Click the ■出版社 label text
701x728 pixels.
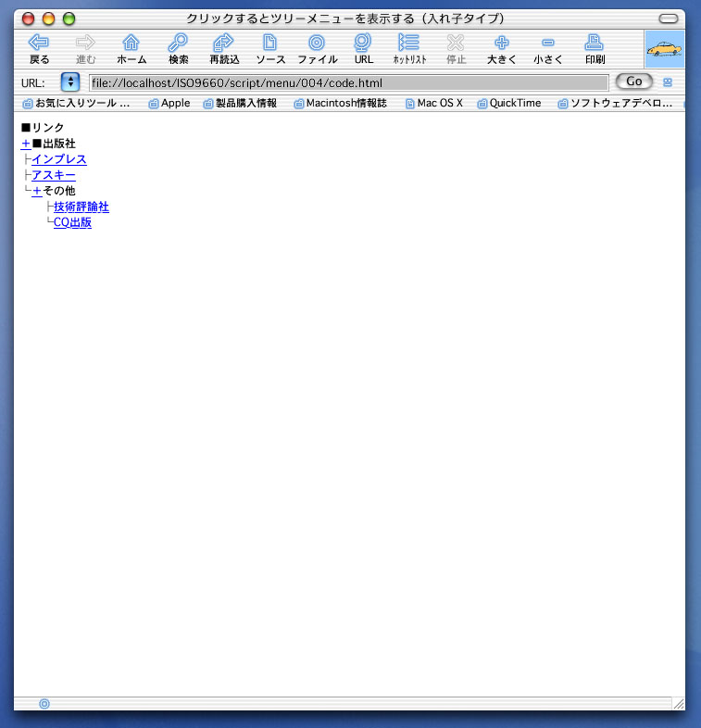54,144
